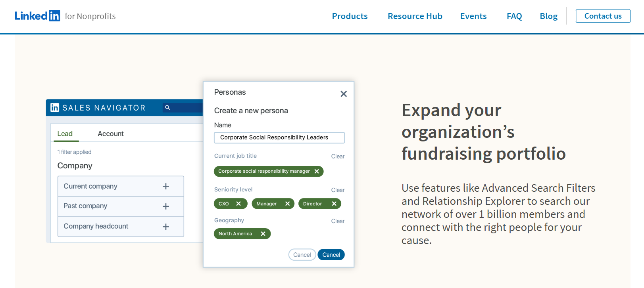644x288 pixels.
Task: Click the blue filled Cancel button
Action: (x=331, y=255)
